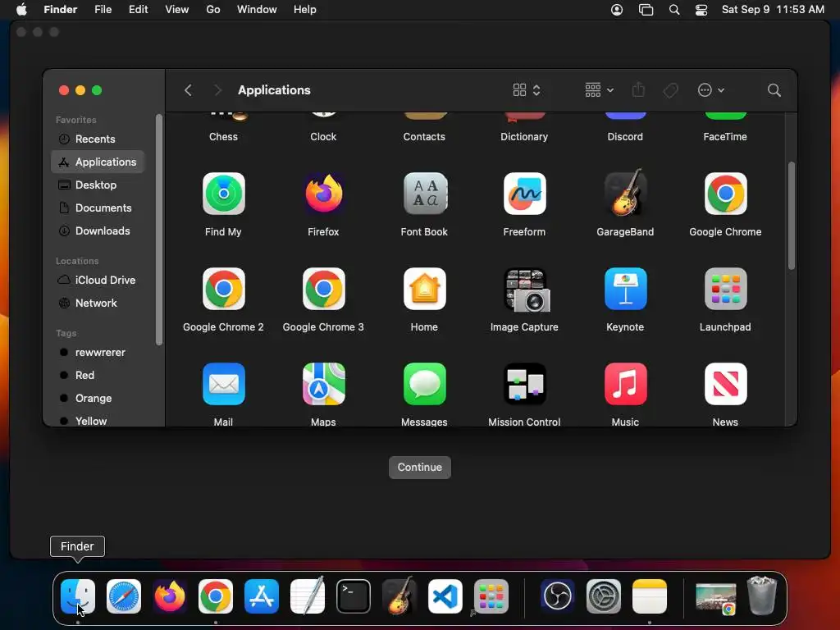
Task: Open Spotlight search in menu bar
Action: tap(674, 10)
